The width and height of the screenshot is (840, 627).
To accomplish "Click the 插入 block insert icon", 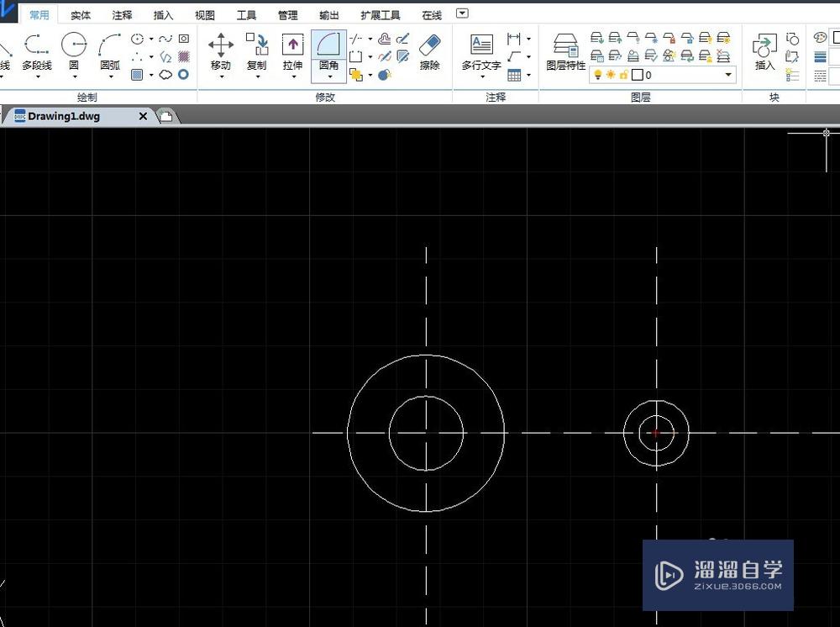I will coord(765,52).
